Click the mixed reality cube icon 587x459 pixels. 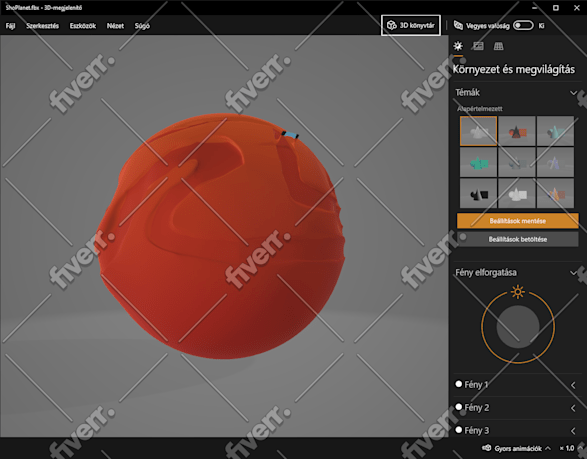tap(458, 25)
